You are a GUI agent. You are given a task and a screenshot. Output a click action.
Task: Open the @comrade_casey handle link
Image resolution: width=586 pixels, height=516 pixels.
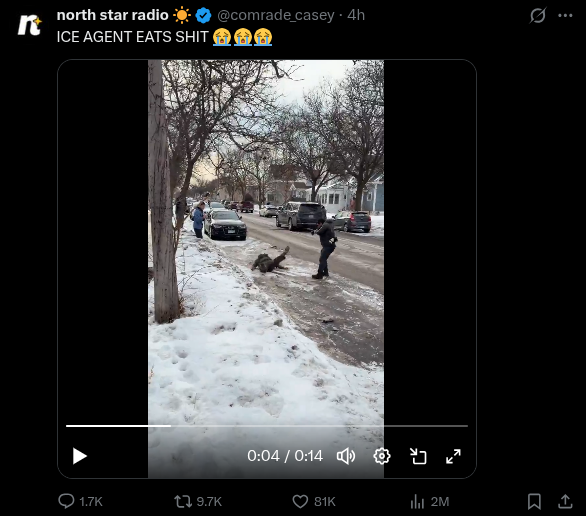pyautogui.click(x=276, y=15)
